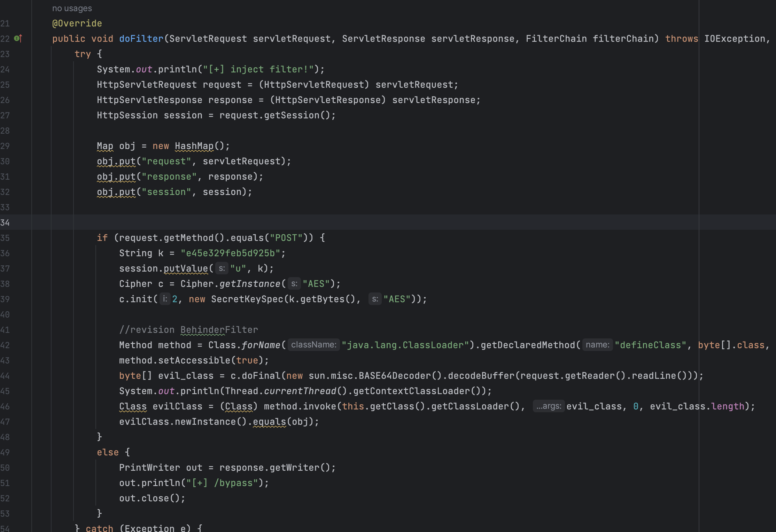This screenshot has width=776, height=532.
Task: Click getDeclaredMethod on line 42
Action: 528,345
